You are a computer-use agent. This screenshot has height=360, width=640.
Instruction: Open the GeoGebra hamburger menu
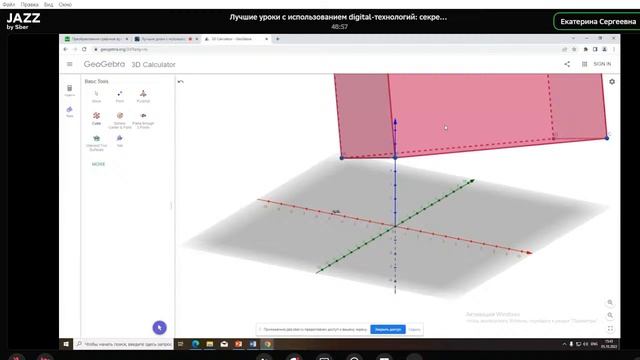69,64
